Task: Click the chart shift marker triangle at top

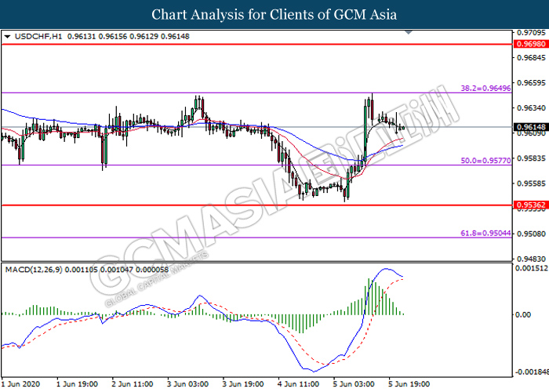Action: pos(409,33)
